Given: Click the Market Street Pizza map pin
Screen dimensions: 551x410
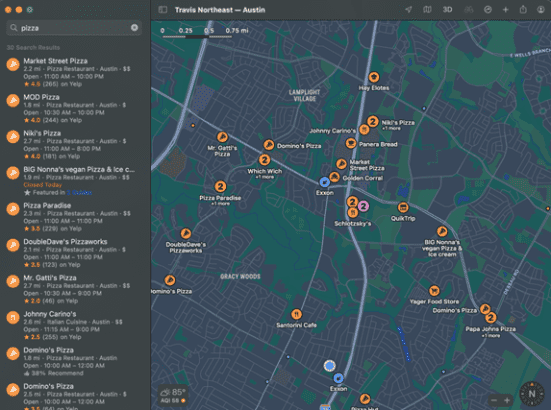Looking at the screenshot, I should coord(341,164).
